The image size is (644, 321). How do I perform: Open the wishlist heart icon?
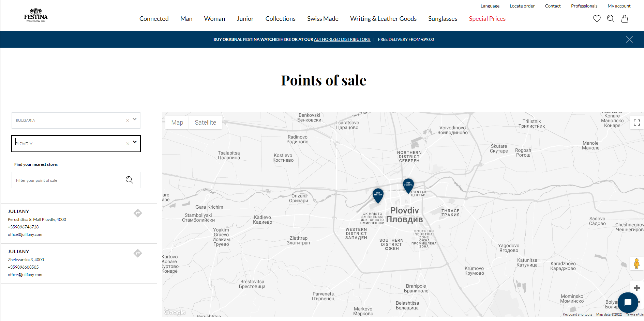597,19
